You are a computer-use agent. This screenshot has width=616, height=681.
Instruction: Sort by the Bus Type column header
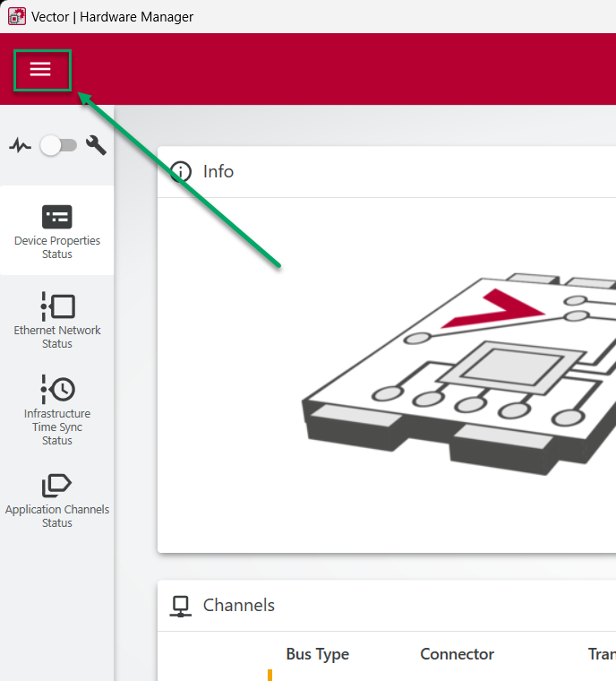pyautogui.click(x=317, y=654)
